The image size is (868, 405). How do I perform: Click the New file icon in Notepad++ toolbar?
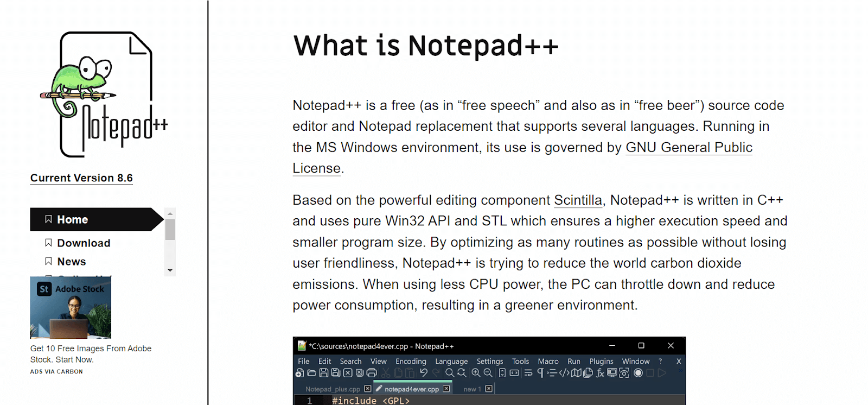click(x=299, y=373)
